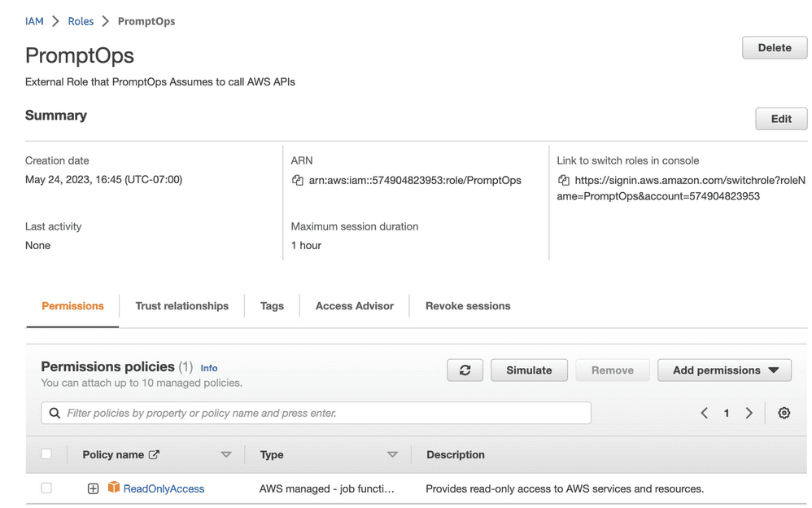Click the switchrole URL text

pyautogui.click(x=681, y=188)
